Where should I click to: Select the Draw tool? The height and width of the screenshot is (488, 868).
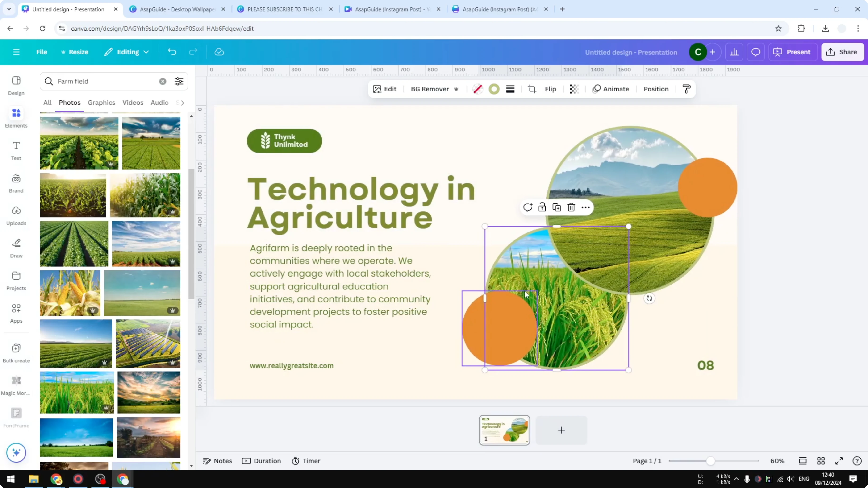pyautogui.click(x=16, y=248)
